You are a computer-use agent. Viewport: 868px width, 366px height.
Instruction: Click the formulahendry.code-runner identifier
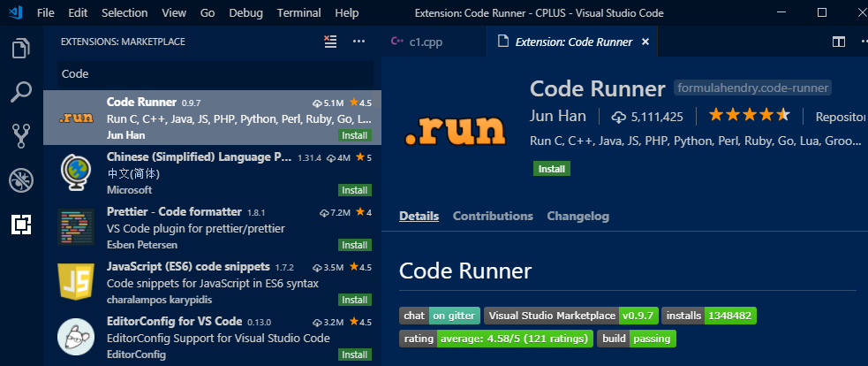tap(753, 88)
